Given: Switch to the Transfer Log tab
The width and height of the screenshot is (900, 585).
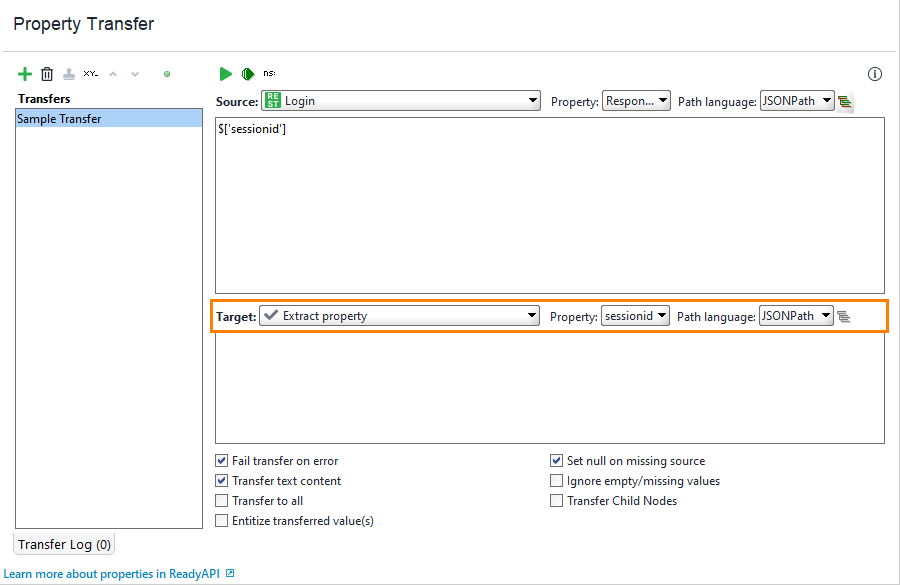Looking at the screenshot, I should click(x=63, y=543).
